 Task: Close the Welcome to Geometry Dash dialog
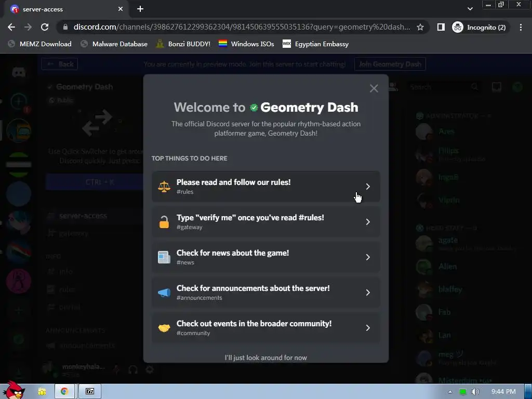(x=374, y=88)
